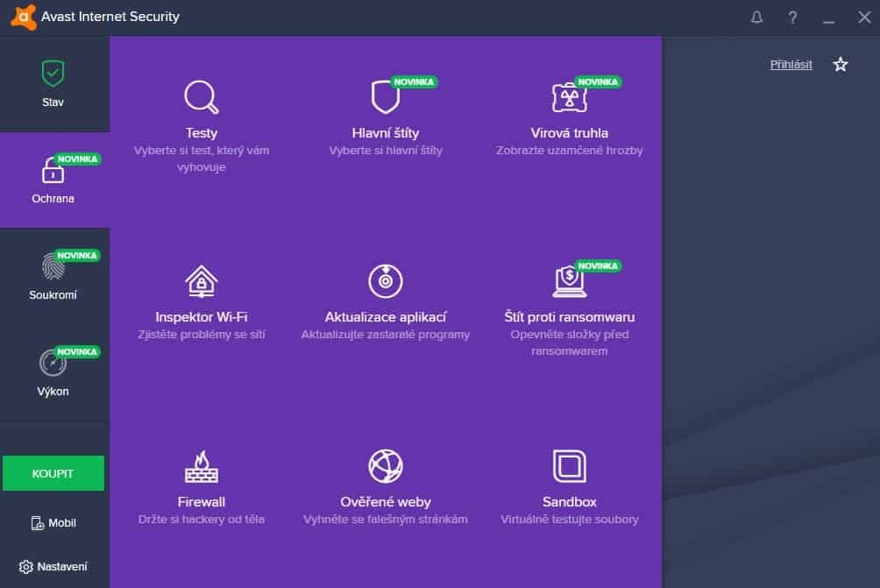Click the Štít proti ransomwaru title
880x588 pixels.
tap(569, 317)
